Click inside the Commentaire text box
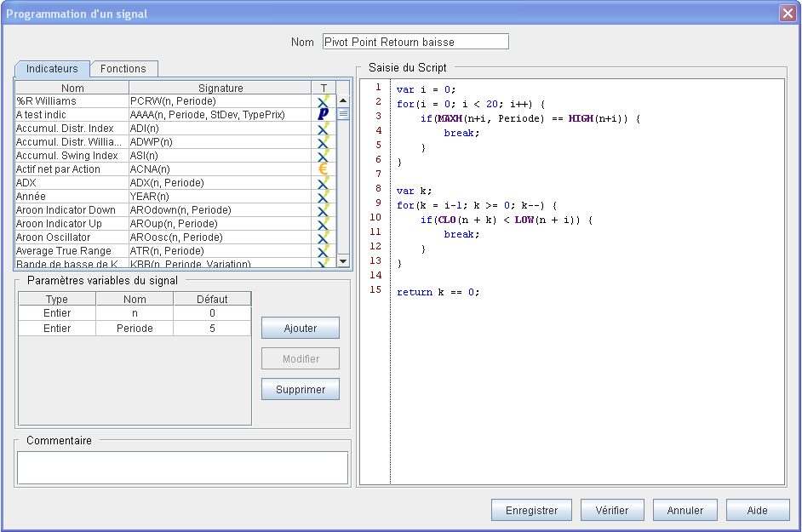This screenshot has height=532, width=802. point(182,467)
